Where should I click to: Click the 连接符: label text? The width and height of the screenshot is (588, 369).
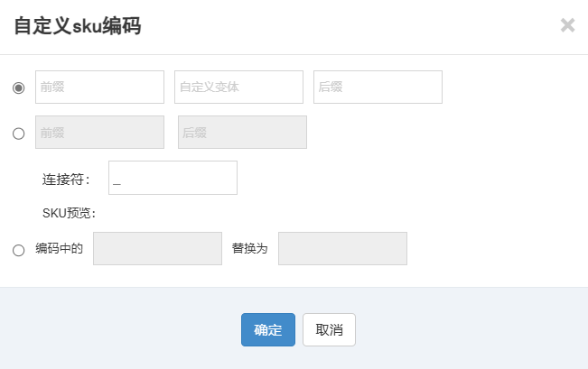[x=66, y=180]
